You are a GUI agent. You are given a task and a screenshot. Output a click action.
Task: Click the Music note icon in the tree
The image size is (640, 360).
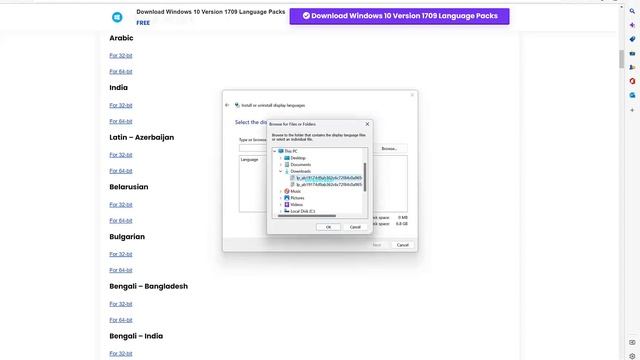tap(287, 191)
